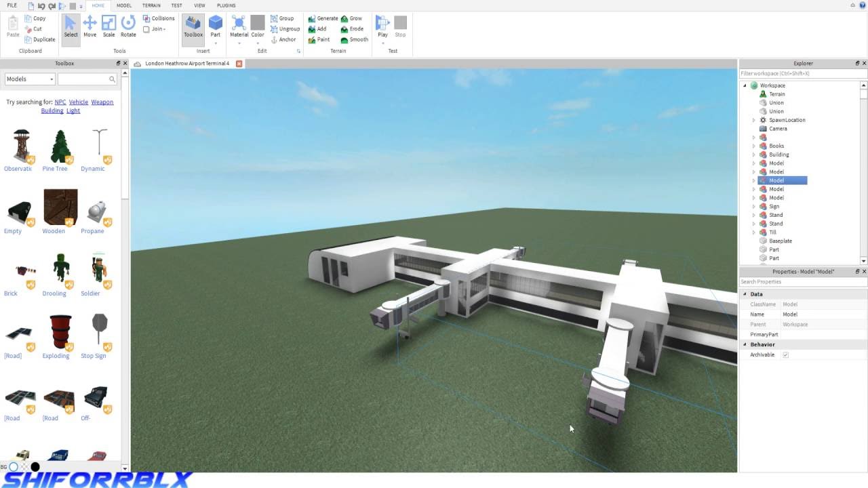
Task: Redo the last action
Action: (52, 5)
